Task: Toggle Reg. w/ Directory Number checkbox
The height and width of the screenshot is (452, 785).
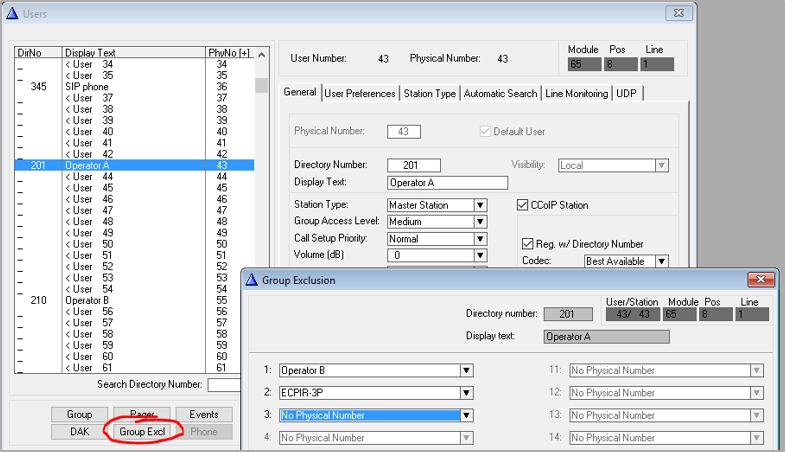Action: pos(529,243)
